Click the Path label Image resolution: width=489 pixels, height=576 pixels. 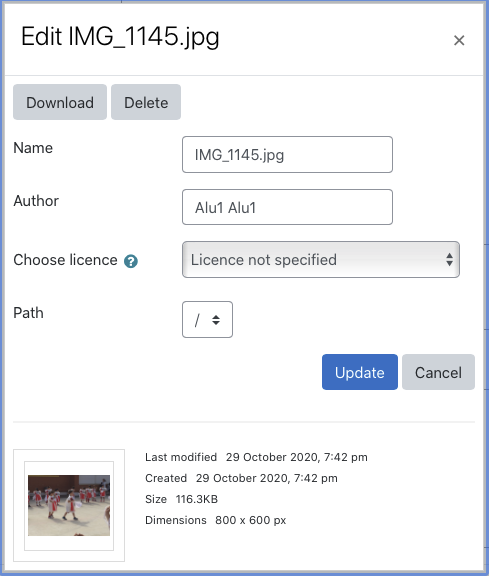[x=28, y=313]
